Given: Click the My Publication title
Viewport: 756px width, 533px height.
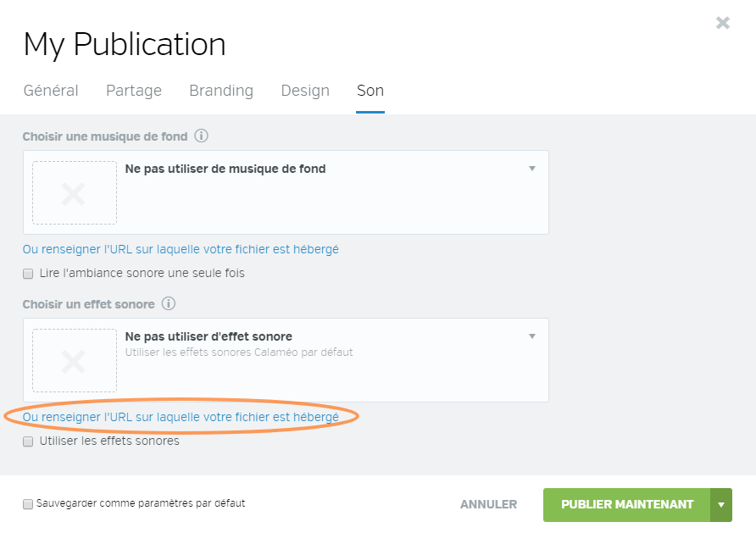Looking at the screenshot, I should [x=125, y=45].
